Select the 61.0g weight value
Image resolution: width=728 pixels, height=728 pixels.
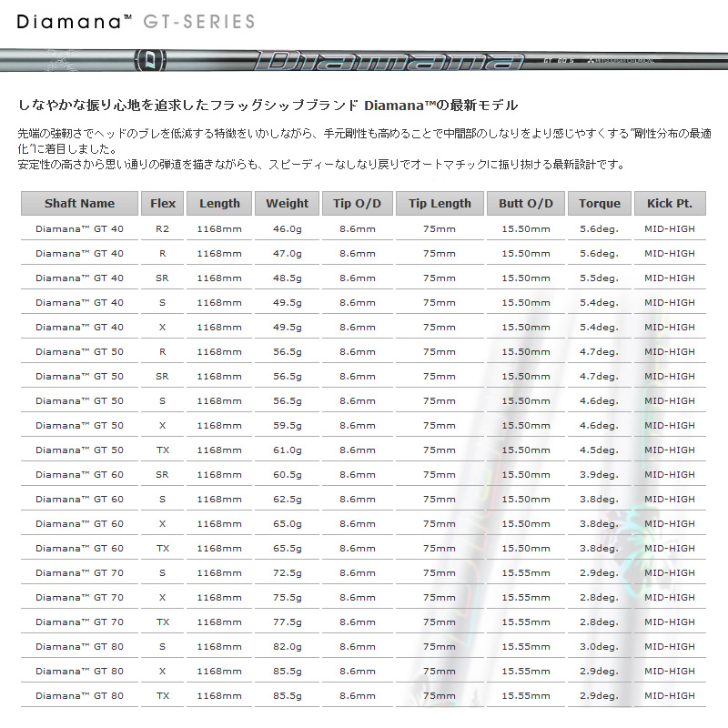[x=288, y=450]
